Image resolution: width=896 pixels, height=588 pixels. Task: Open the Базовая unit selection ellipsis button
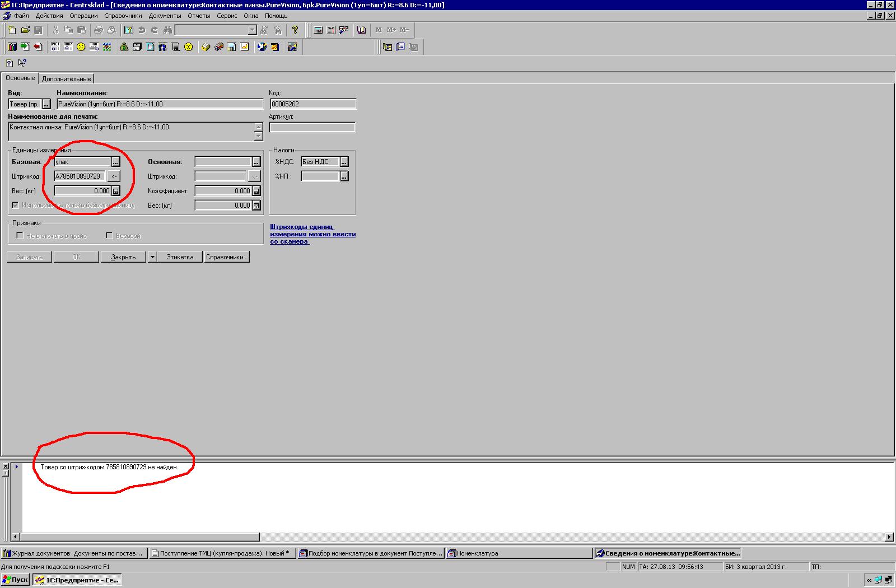115,162
